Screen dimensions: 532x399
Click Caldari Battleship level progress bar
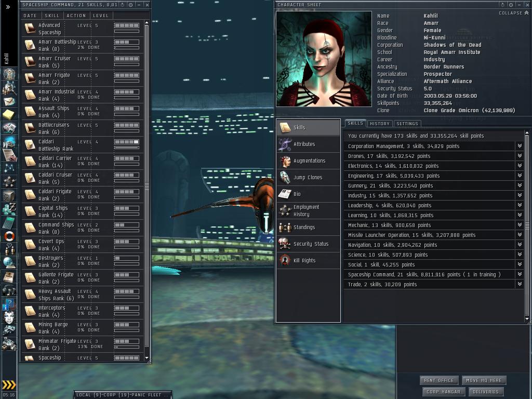click(x=127, y=141)
